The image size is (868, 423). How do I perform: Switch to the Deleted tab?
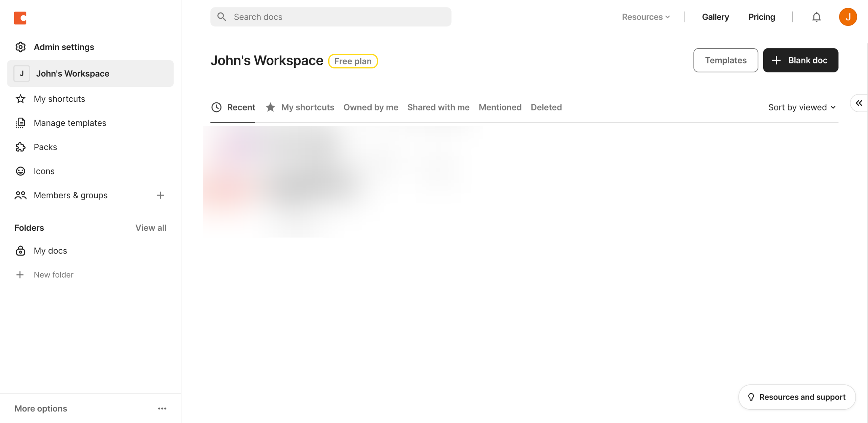[x=546, y=107]
